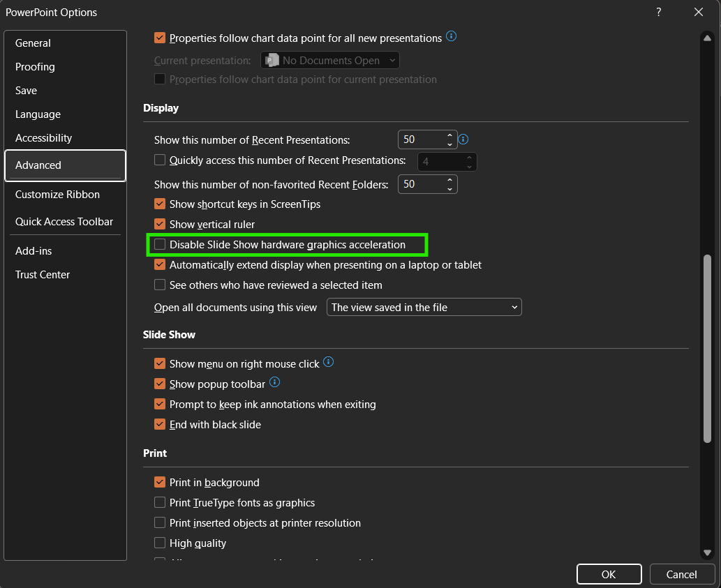Cancel the PowerPoint Options dialog
This screenshot has width=721, height=588.
(681, 574)
